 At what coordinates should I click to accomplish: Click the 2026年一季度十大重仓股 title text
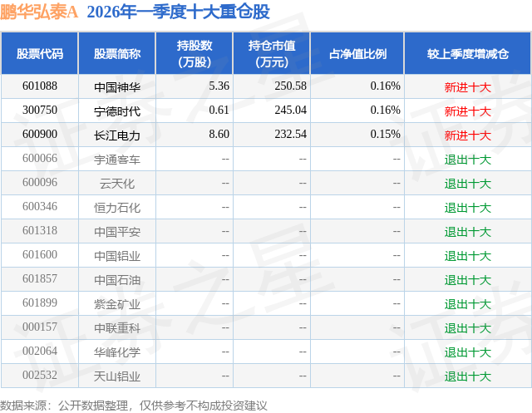coord(179,12)
